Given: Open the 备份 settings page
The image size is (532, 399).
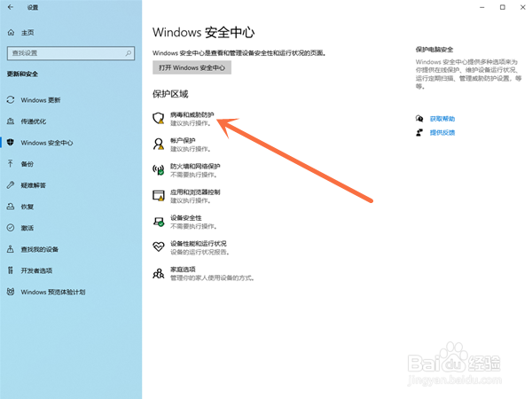Looking at the screenshot, I should tap(27, 164).
